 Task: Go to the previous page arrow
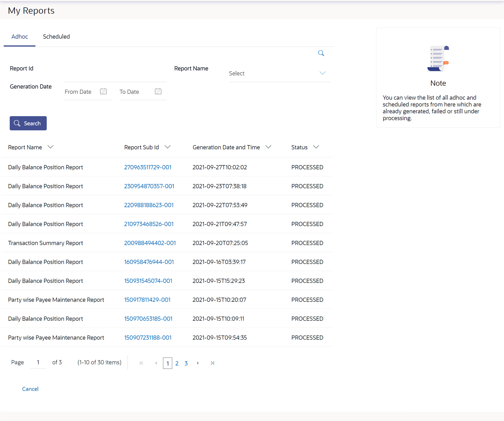156,363
